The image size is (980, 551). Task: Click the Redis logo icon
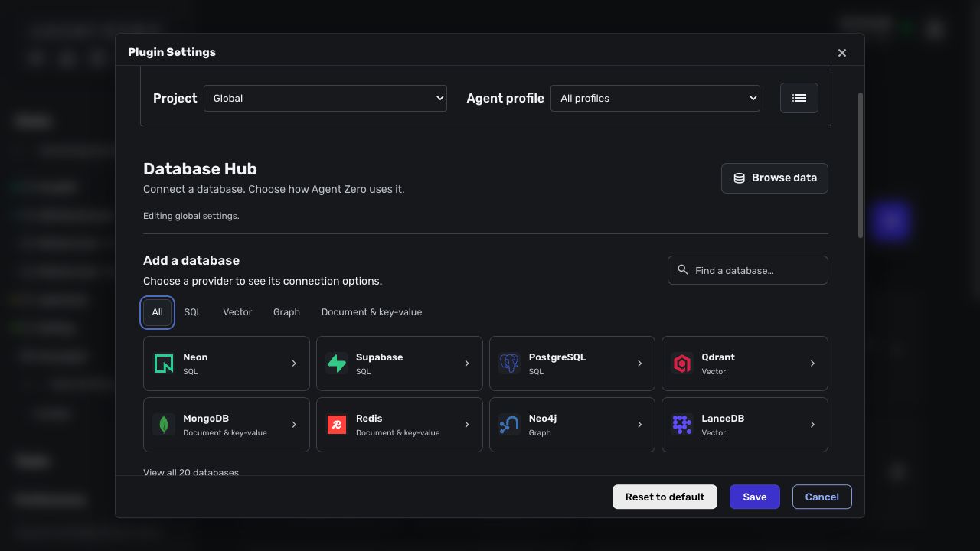click(337, 425)
